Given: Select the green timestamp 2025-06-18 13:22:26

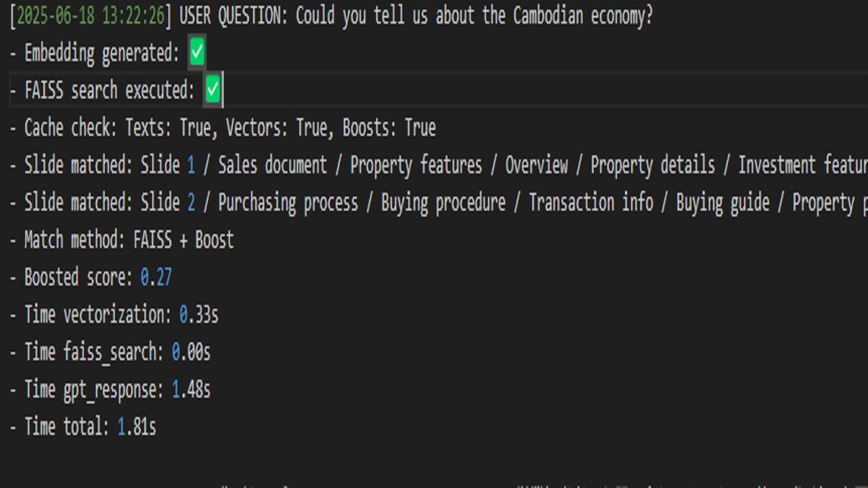Looking at the screenshot, I should (86, 14).
